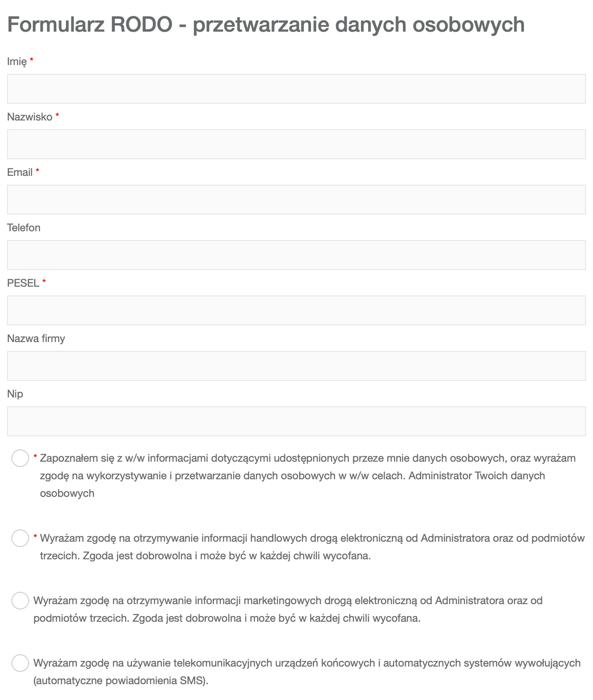This screenshot has width=593, height=700.
Task: Click the Nip field label
Action: tap(15, 394)
